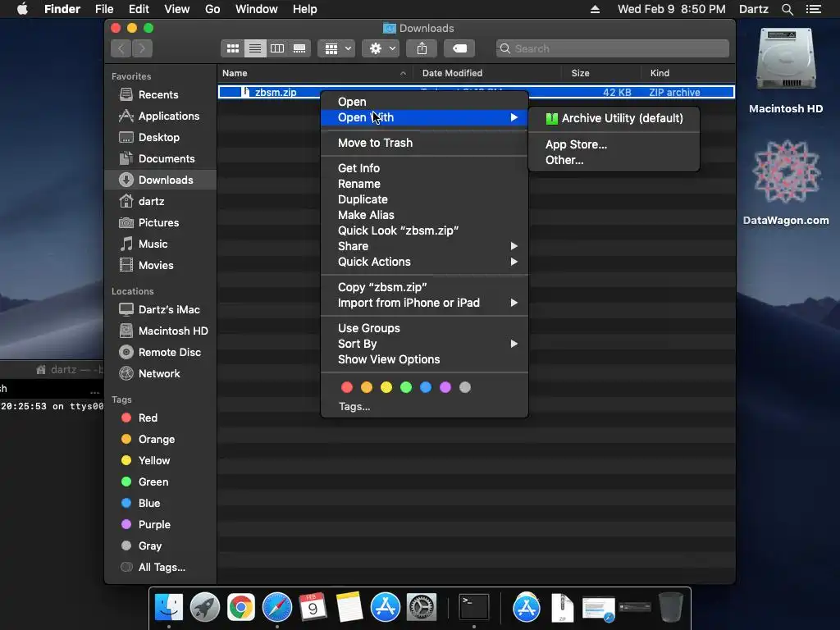
Task: Select Network in the sidebar
Action: click(x=161, y=374)
